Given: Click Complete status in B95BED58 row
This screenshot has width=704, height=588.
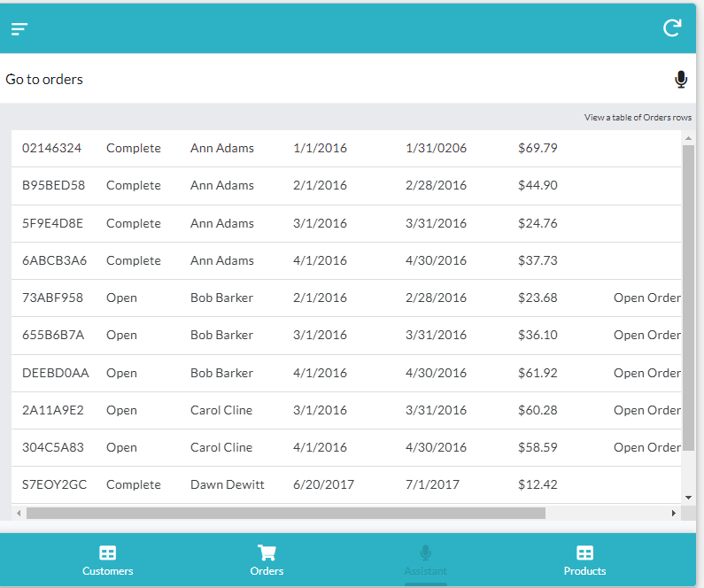Looking at the screenshot, I should 134,185.
